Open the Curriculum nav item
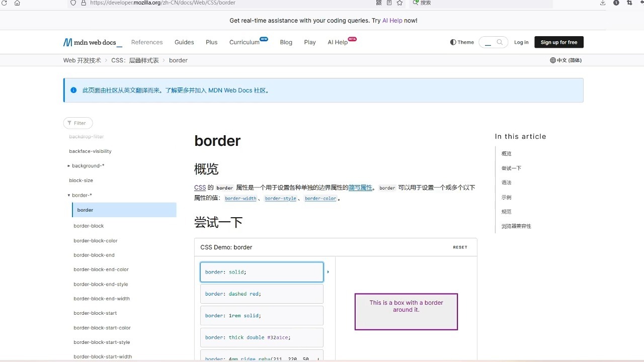The height and width of the screenshot is (362, 644). 245,42
